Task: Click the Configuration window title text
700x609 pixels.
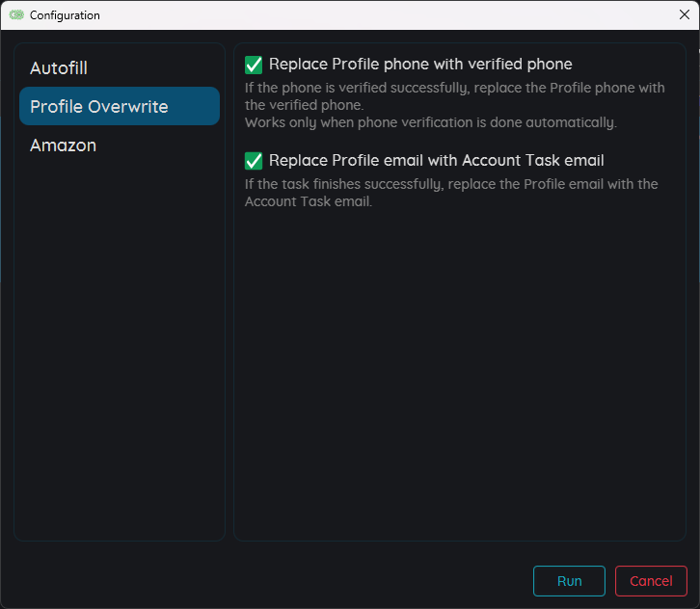Action: [x=65, y=15]
